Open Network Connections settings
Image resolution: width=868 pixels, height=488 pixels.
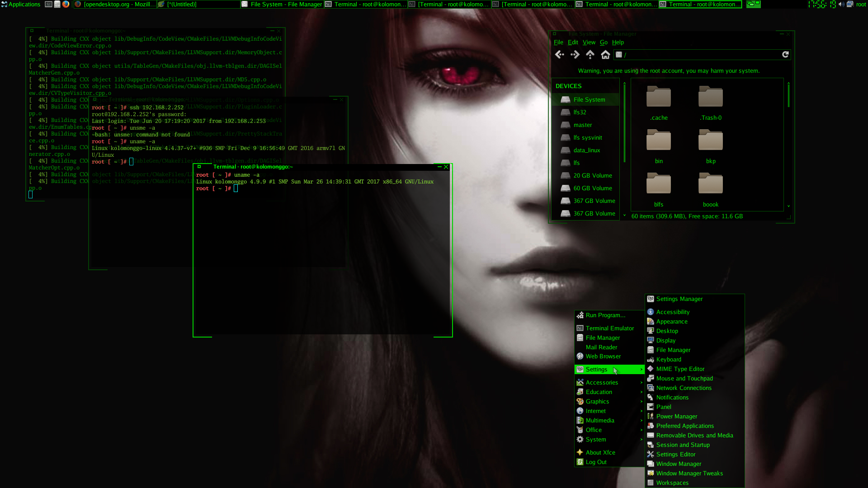point(684,387)
